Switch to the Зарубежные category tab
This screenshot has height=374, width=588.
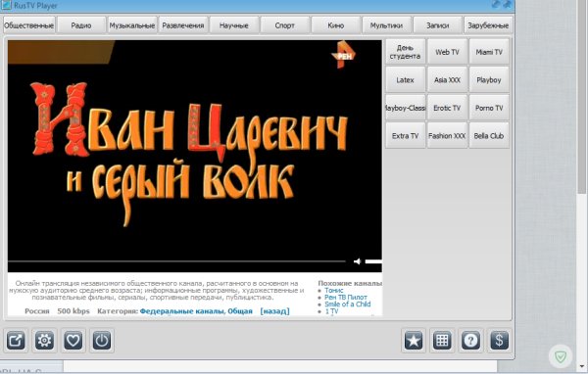(x=488, y=25)
